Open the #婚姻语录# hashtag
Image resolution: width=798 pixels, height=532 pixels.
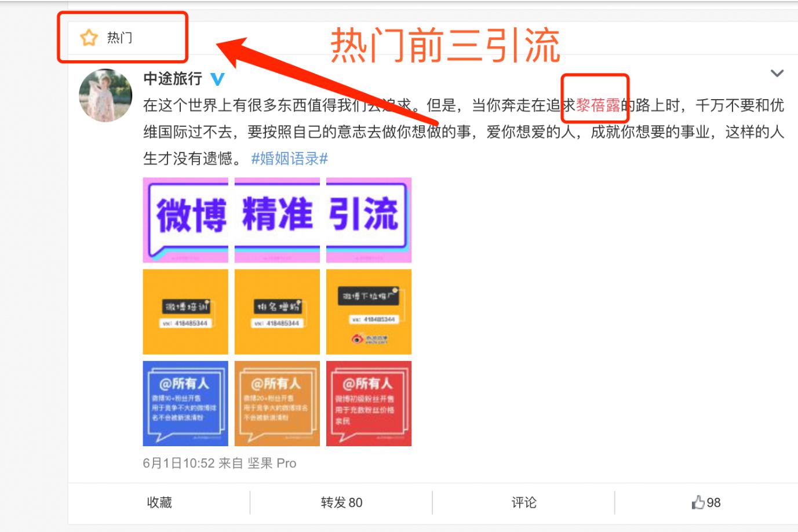coord(290,158)
